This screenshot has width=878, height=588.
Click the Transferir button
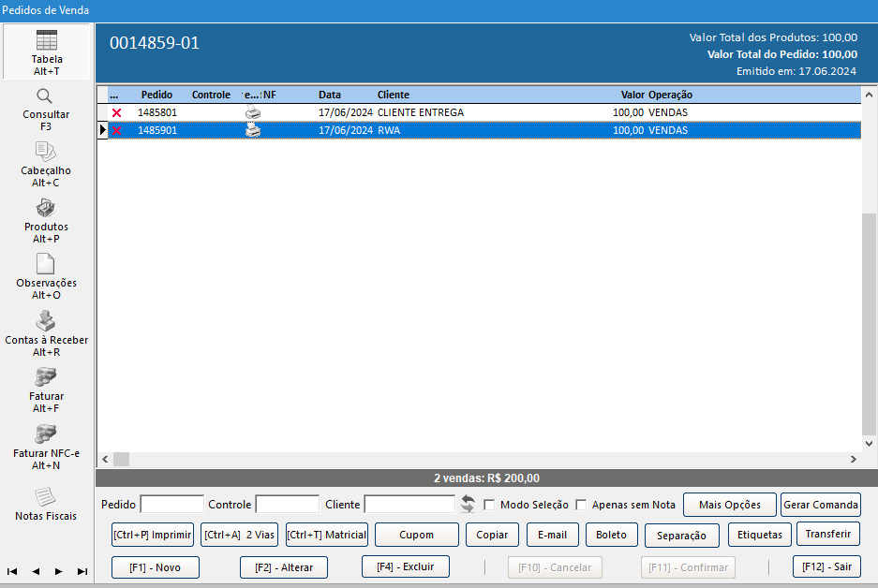828,534
